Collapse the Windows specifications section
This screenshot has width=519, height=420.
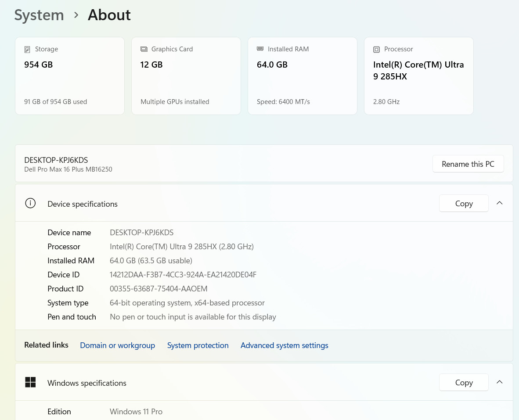(x=500, y=382)
